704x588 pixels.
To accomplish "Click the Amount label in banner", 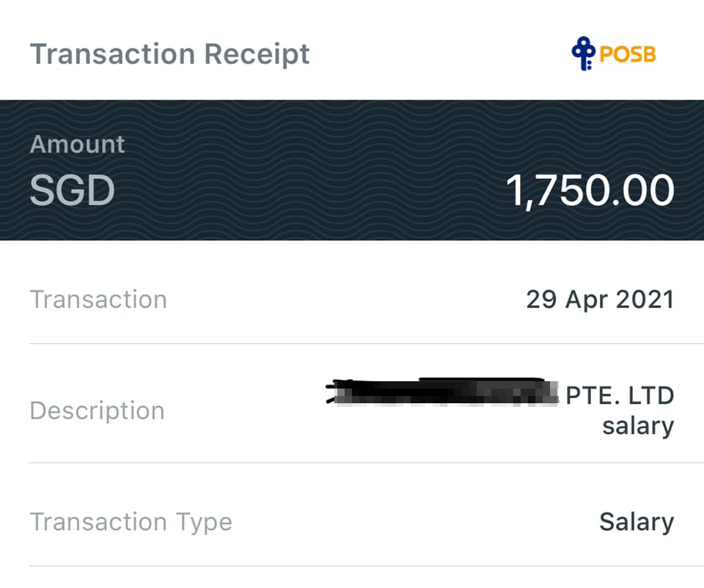I will point(77,144).
